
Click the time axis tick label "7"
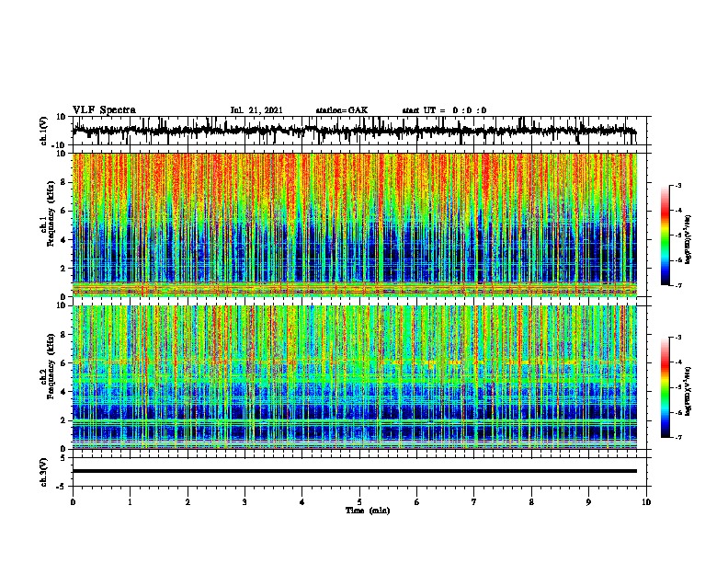474,502
